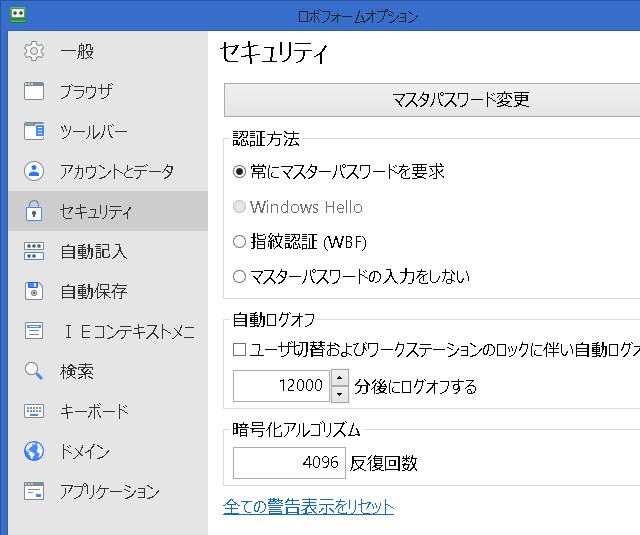Select 常にマスターパスワードを要求 radio option
640x535 pixels.
click(x=239, y=172)
